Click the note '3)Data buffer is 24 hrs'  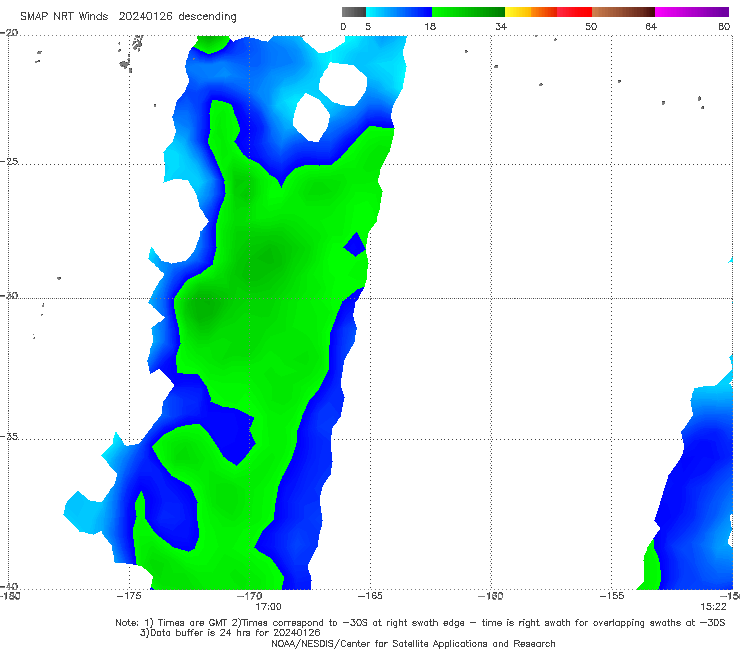click(x=230, y=633)
